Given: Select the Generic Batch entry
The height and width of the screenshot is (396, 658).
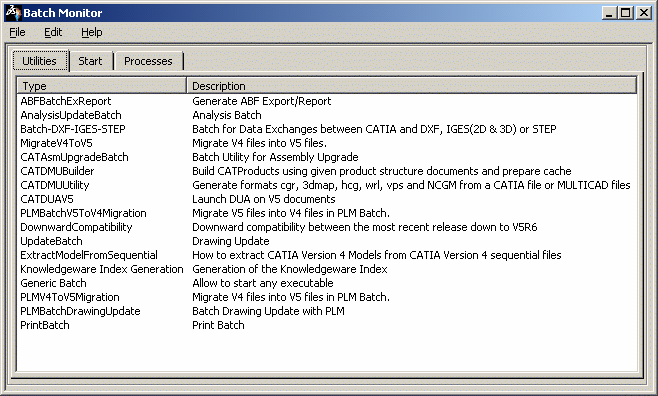Looking at the screenshot, I should 53,283.
